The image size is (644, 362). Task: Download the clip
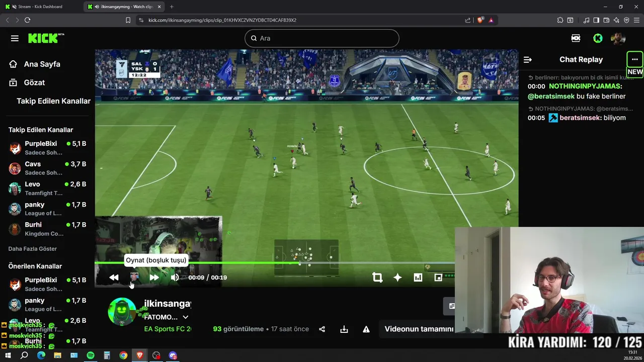[x=344, y=329]
